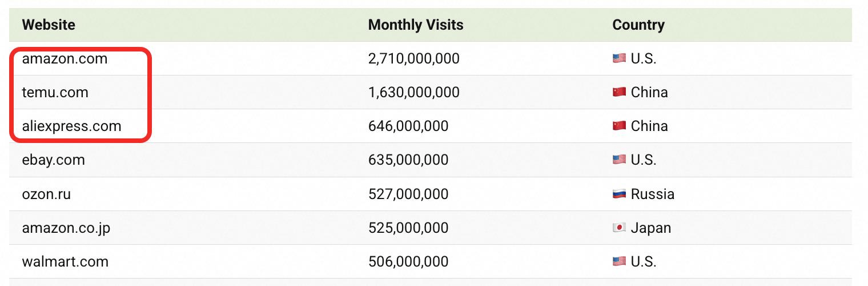Click the Country column header
868x286 pixels.
pyautogui.click(x=638, y=25)
